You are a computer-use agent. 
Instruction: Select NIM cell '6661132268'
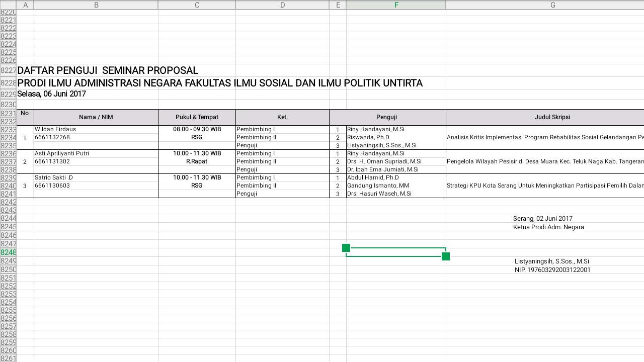[96, 137]
